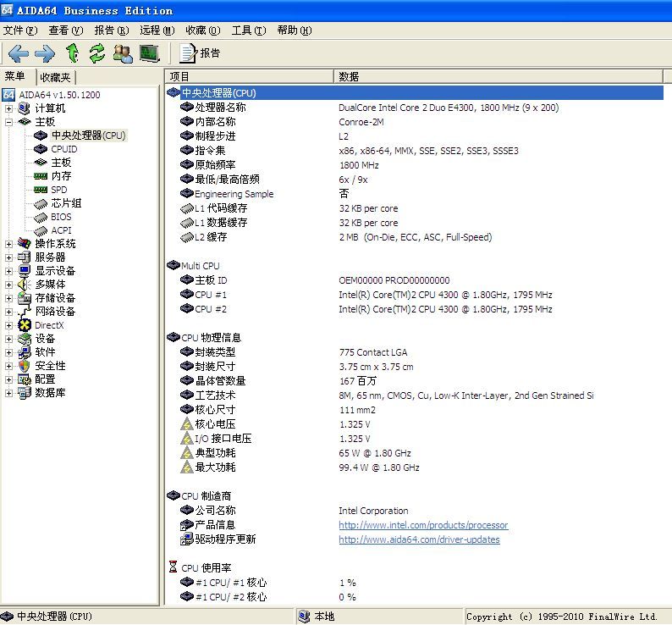Click the 项目 column header
672x625 pixels.
pos(250,77)
